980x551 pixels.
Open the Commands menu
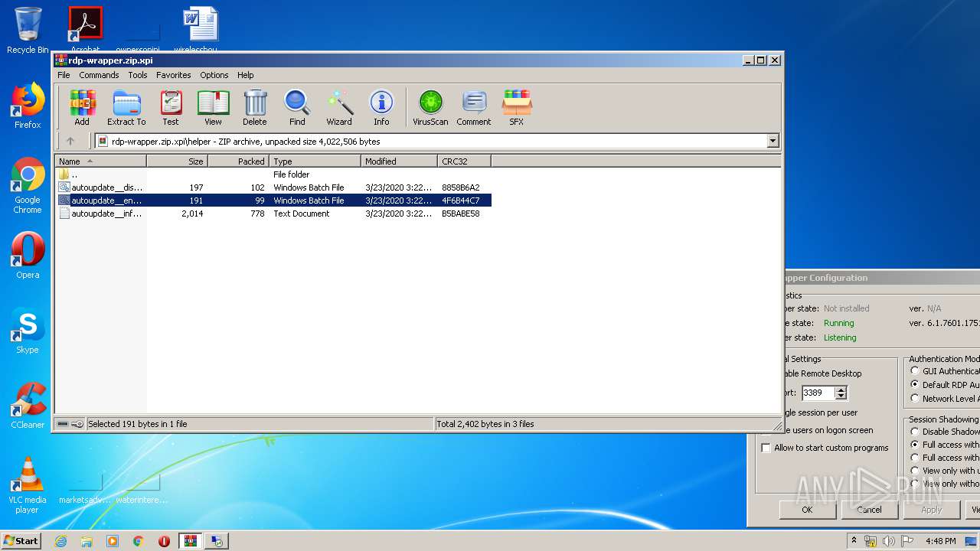[x=99, y=75]
